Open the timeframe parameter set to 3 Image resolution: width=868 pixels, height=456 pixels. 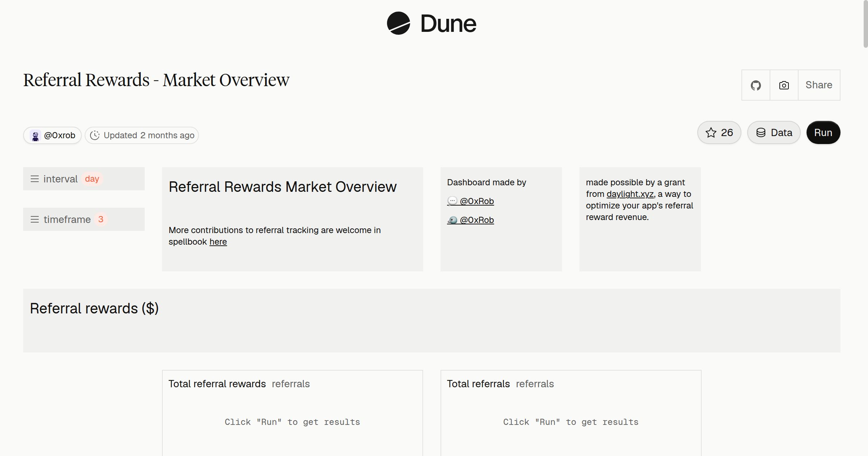[x=84, y=219]
